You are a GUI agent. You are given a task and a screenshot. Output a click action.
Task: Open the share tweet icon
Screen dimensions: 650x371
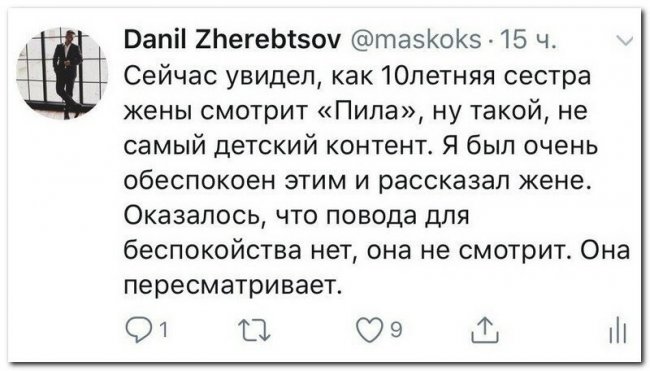point(485,330)
